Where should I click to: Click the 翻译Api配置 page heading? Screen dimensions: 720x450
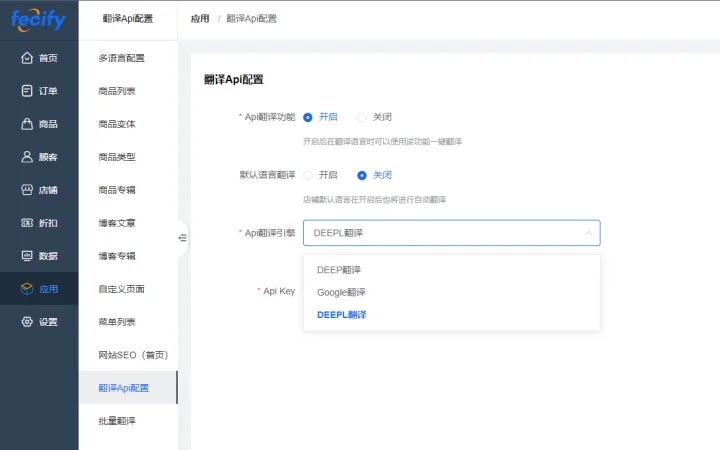[234, 79]
